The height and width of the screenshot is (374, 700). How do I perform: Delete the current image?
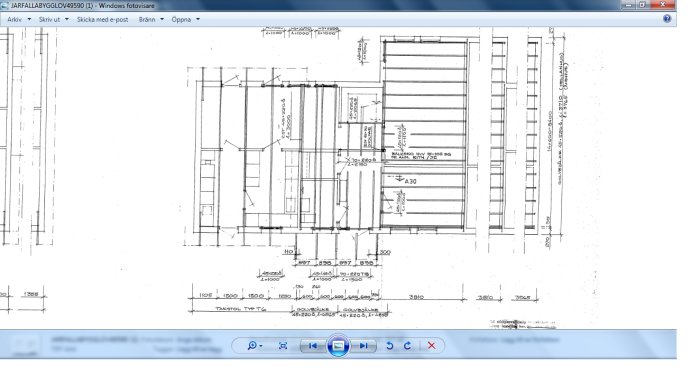point(431,345)
